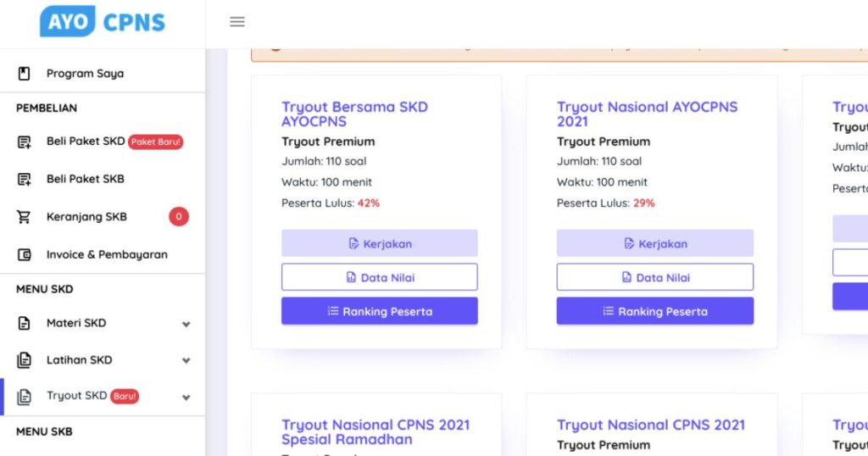Click the Latihan SKD icon
The image size is (868, 456).
[x=25, y=360]
